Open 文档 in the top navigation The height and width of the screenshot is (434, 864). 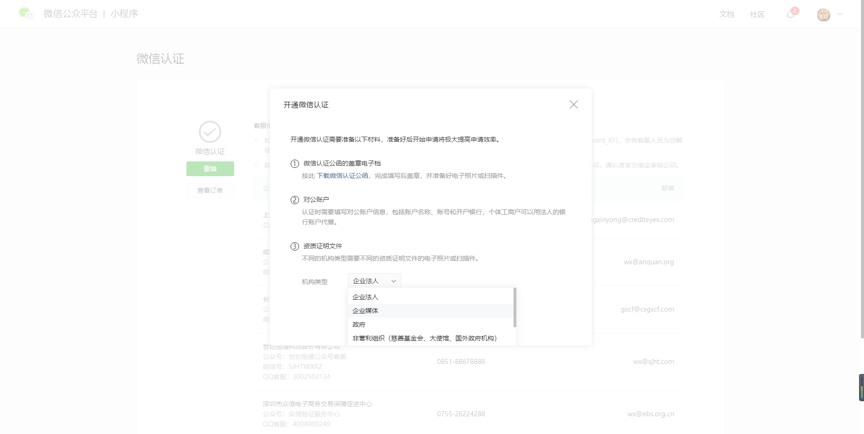[x=726, y=14]
